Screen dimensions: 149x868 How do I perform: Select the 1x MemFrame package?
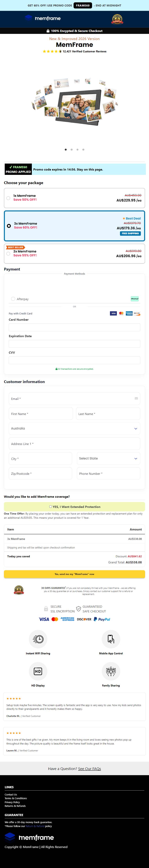pos(74,198)
